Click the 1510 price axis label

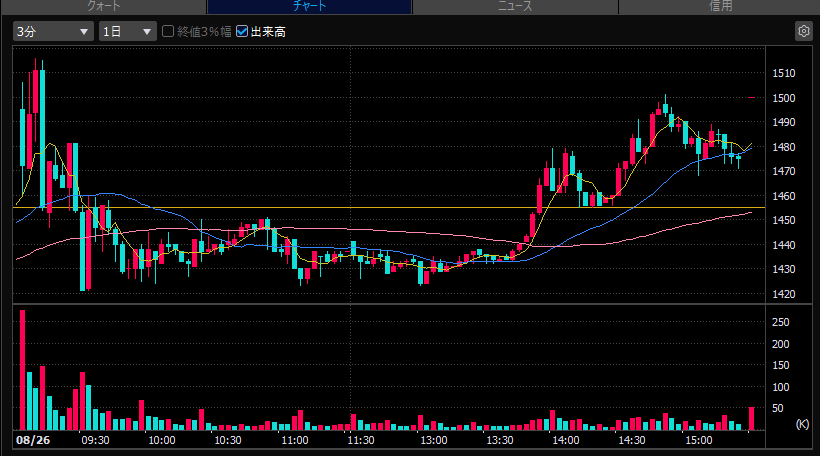[783, 73]
